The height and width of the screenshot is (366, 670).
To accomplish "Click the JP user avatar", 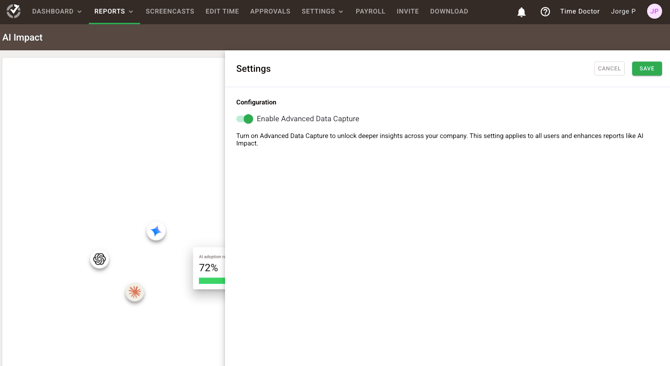I will [654, 12].
